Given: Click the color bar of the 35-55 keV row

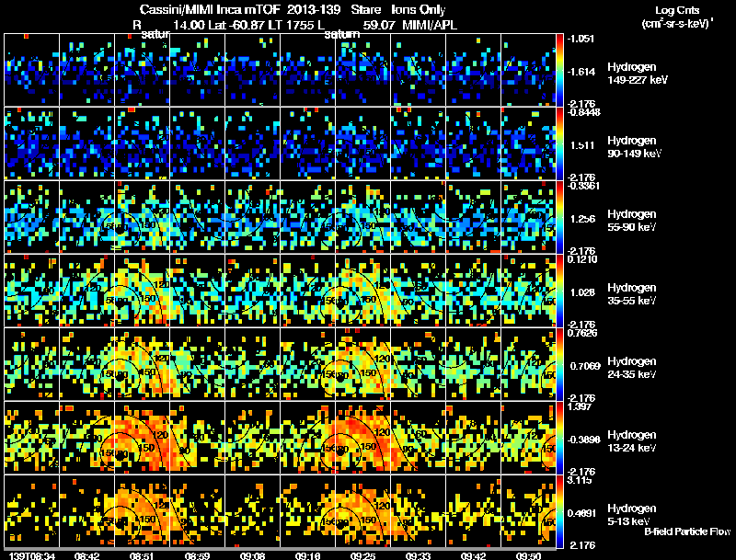Looking at the screenshot, I should pos(559,291).
